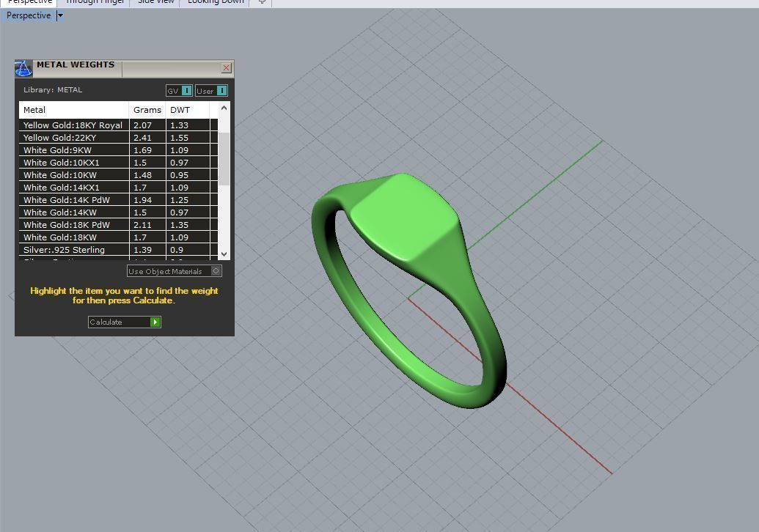Click the Library: METAL label
This screenshot has width=759, height=532.
click(x=53, y=90)
